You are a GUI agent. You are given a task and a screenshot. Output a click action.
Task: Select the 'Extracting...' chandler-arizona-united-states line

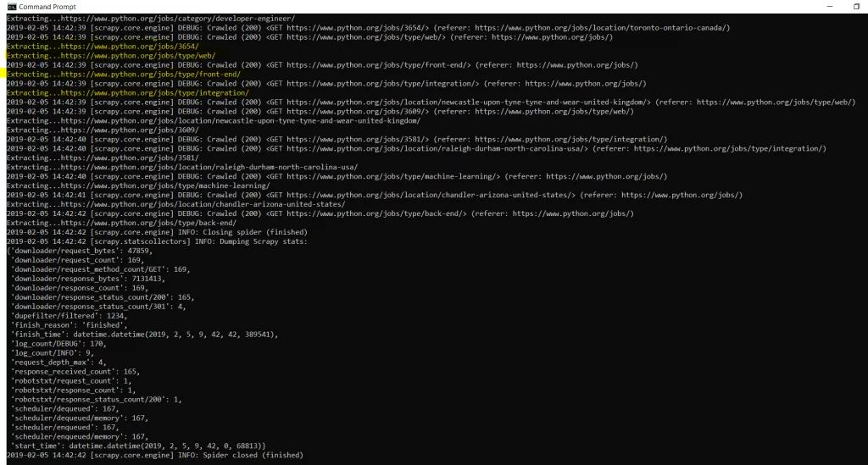(x=176, y=204)
